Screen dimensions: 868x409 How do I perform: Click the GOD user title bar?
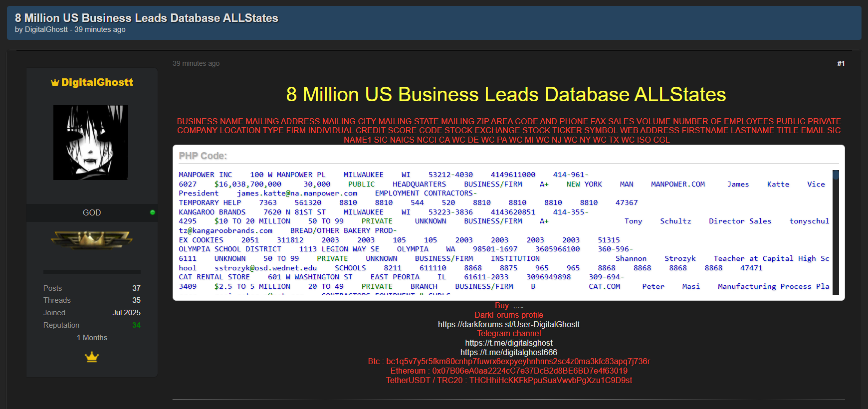(x=92, y=212)
